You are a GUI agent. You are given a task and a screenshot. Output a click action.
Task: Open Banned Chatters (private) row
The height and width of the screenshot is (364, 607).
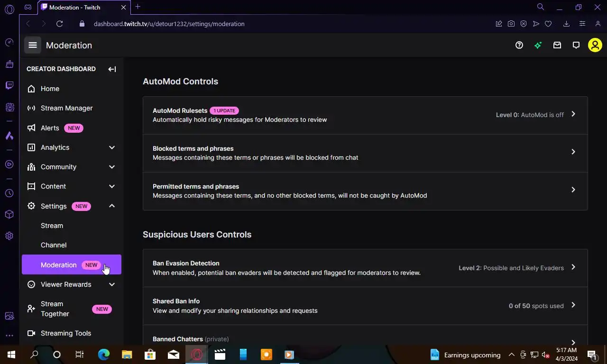tap(365, 336)
